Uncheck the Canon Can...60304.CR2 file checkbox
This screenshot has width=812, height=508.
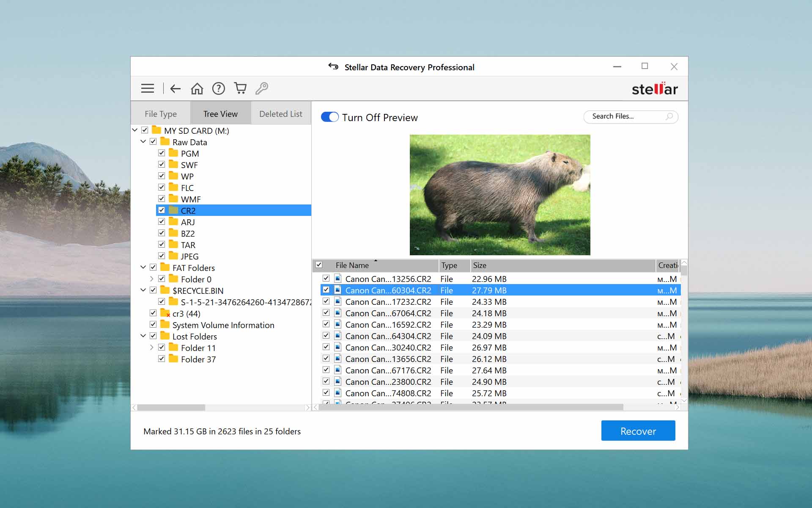tap(326, 290)
